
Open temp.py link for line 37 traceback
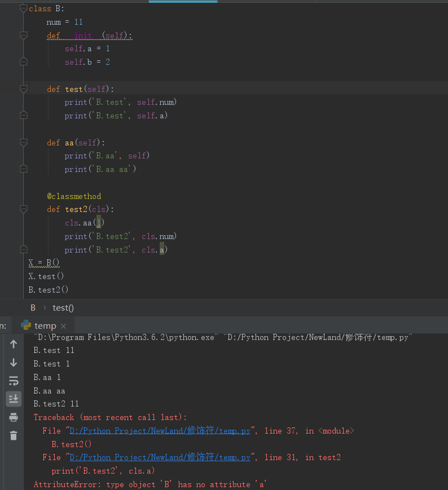[160, 431]
